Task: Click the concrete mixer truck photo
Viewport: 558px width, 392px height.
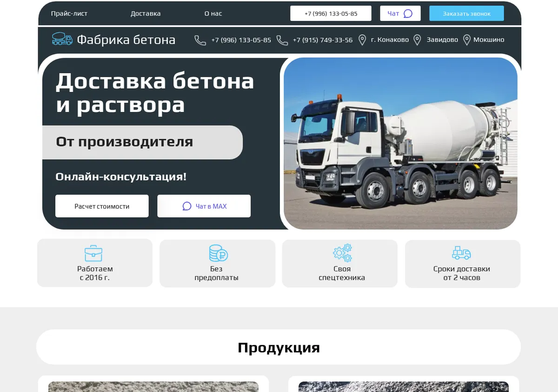Action: [x=400, y=144]
